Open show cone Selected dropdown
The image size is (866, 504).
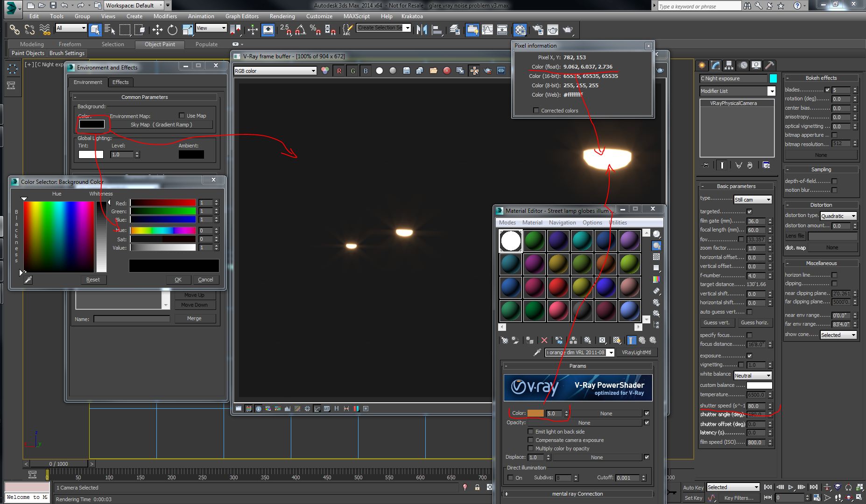(838, 335)
